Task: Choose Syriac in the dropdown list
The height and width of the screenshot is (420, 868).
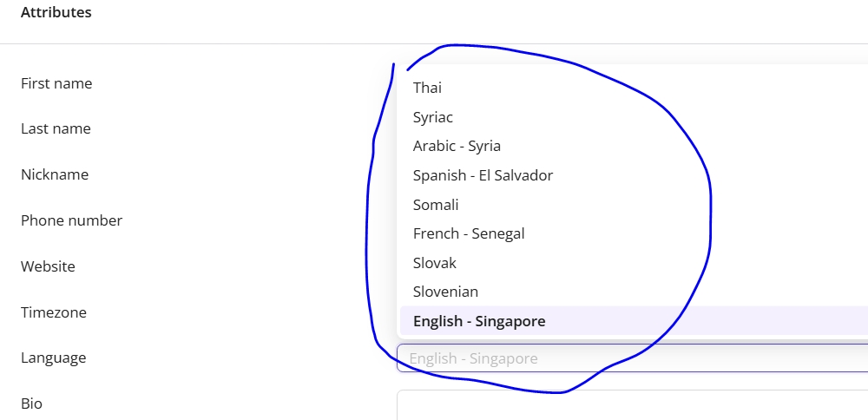Action: 433,117
